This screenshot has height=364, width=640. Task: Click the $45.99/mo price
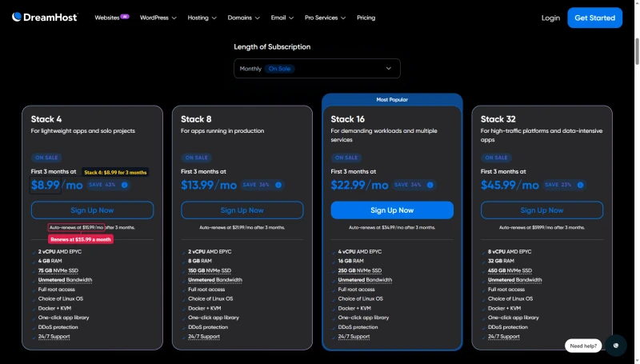point(510,185)
